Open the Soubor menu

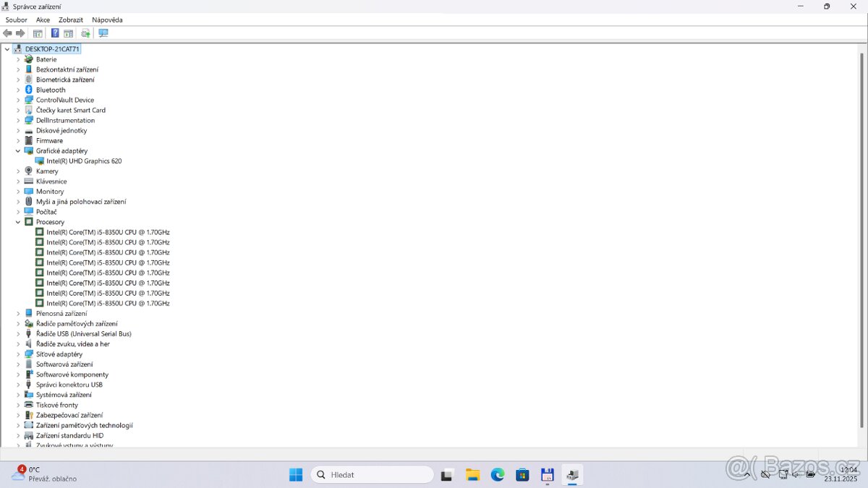[x=17, y=20]
